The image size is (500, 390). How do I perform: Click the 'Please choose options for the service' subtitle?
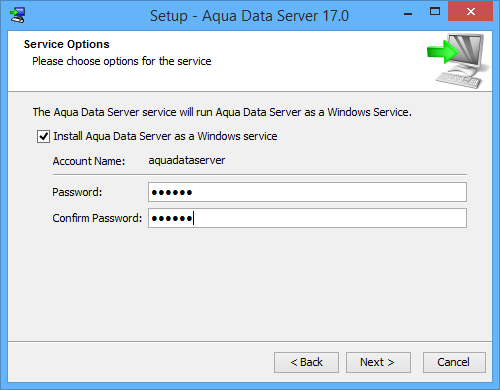coord(122,61)
